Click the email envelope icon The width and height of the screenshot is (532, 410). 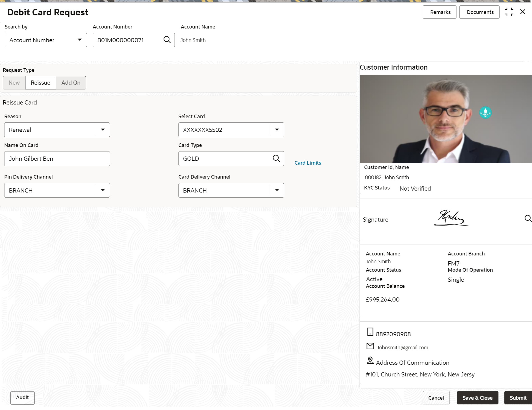[x=370, y=346]
